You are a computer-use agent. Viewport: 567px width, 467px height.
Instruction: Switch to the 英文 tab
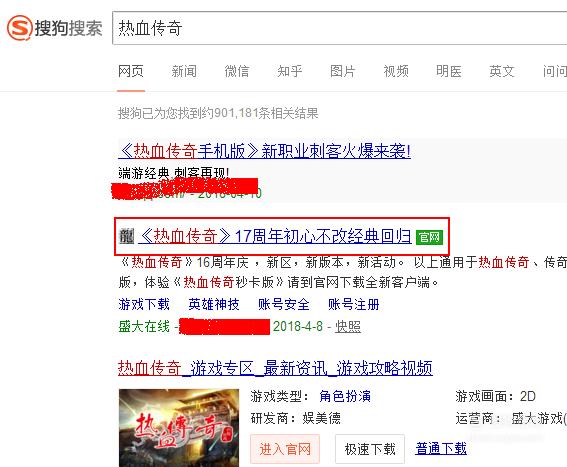tap(502, 71)
